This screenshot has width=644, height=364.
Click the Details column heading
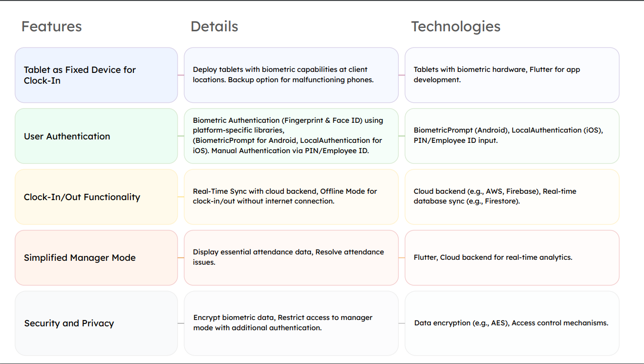[214, 26]
